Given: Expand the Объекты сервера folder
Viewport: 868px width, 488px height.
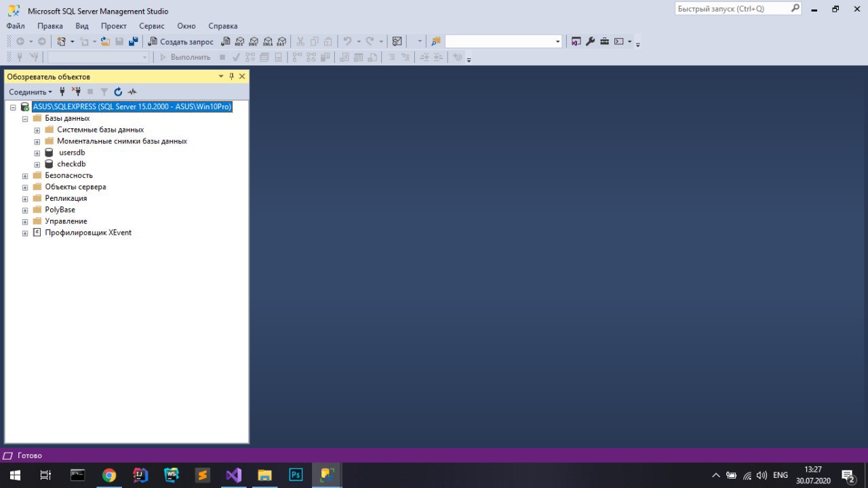Looking at the screenshot, I should click(x=25, y=187).
